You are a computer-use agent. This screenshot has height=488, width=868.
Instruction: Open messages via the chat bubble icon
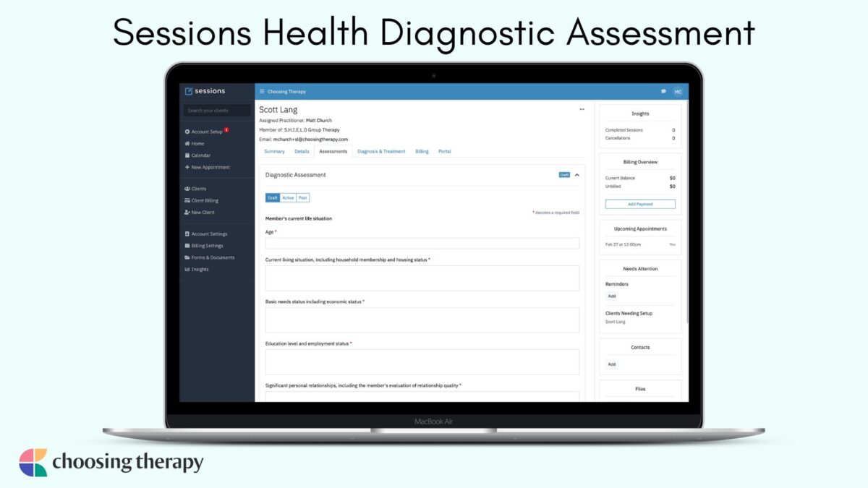tap(664, 91)
